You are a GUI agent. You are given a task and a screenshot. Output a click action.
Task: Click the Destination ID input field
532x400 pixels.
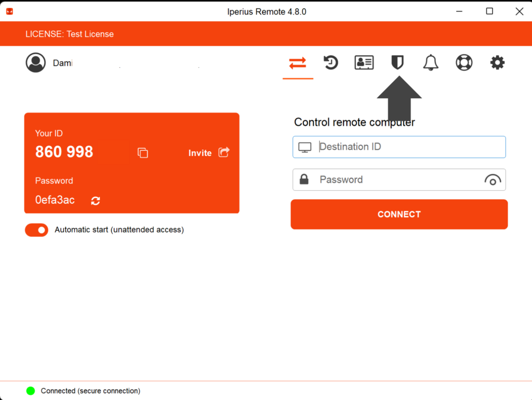click(x=399, y=147)
